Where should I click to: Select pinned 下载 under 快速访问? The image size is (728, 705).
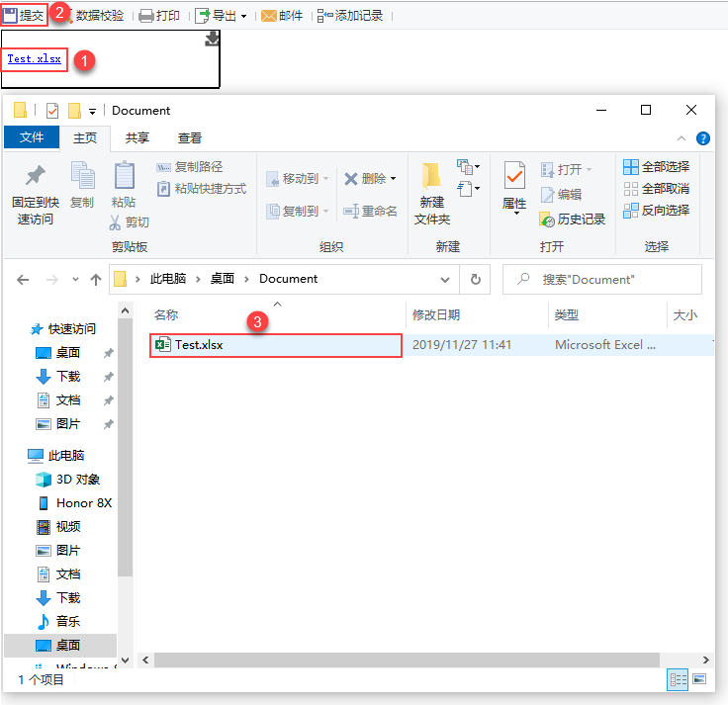pos(58,377)
